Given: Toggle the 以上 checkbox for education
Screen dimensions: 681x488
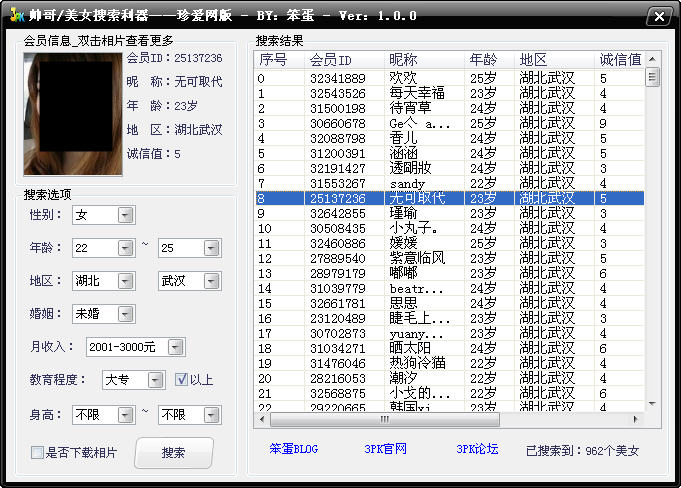Looking at the screenshot, I should pos(181,380).
